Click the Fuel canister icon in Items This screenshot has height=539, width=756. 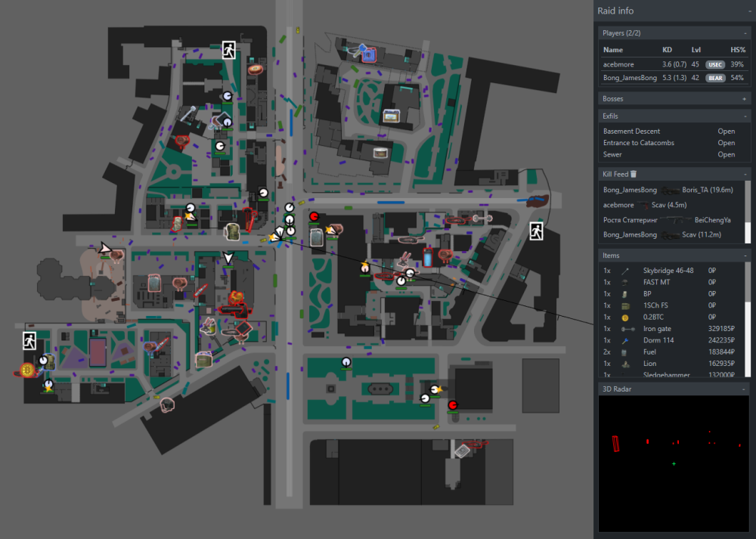click(625, 352)
